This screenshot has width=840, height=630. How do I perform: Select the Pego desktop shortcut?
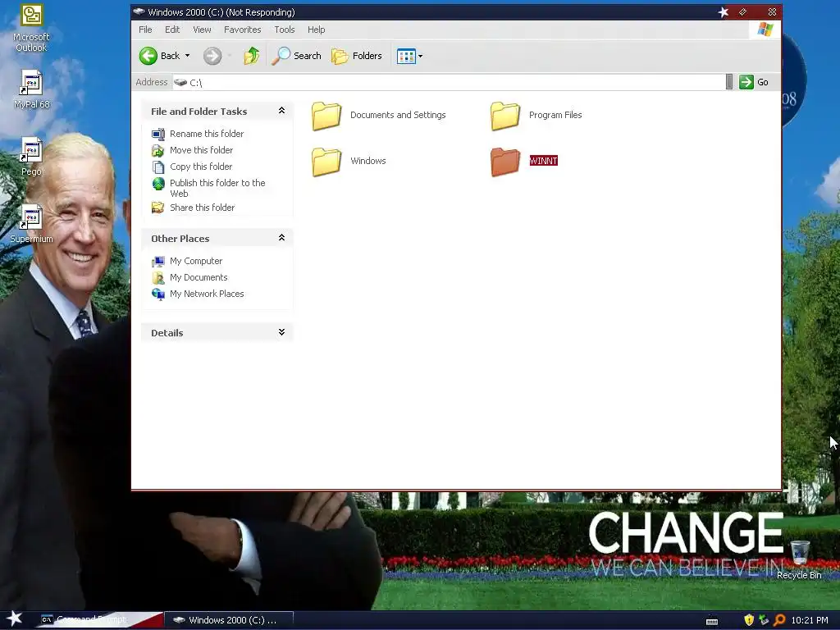(x=31, y=157)
